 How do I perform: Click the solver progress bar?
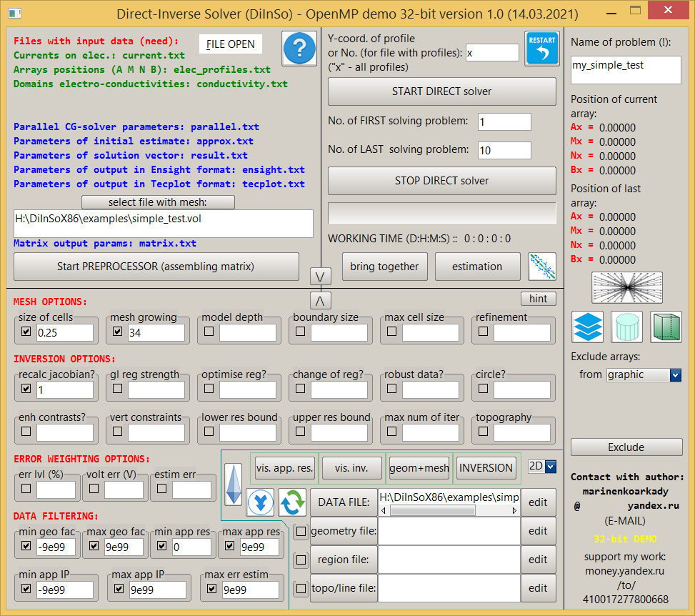(442, 214)
